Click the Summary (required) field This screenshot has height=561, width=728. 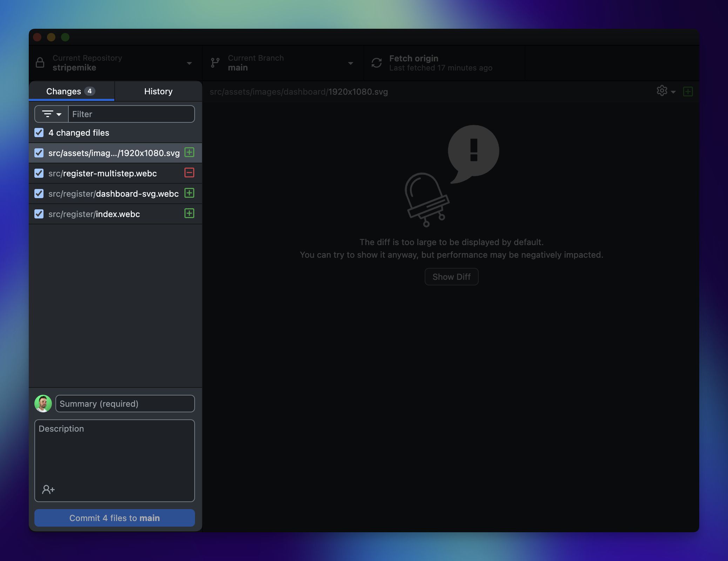[125, 404]
